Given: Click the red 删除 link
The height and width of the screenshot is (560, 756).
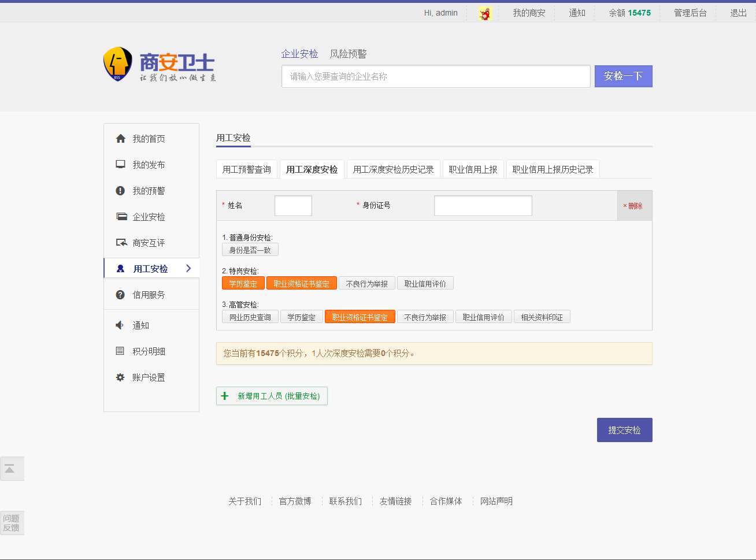Looking at the screenshot, I should pos(633,206).
